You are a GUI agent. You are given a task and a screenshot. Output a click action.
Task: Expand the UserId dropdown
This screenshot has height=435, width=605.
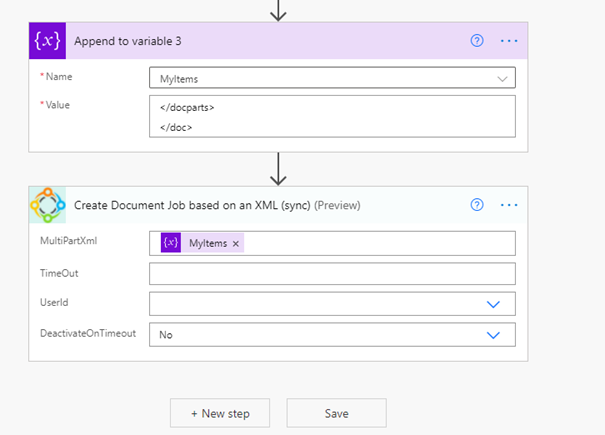pyautogui.click(x=493, y=304)
